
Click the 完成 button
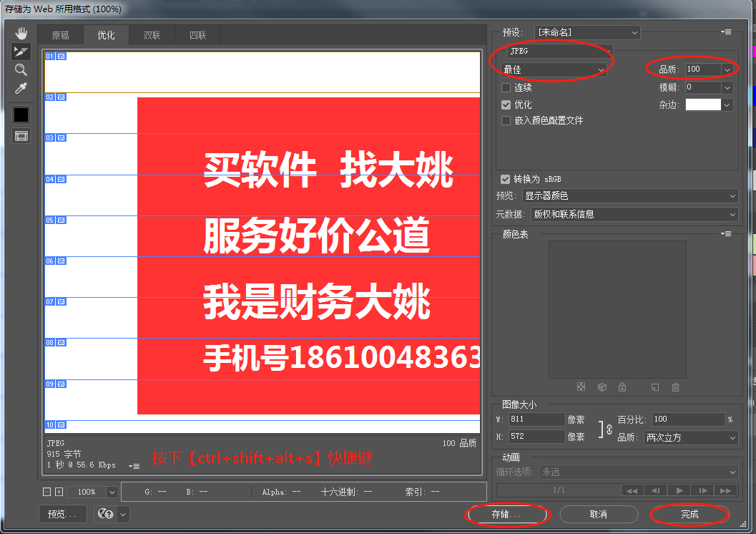coord(689,514)
